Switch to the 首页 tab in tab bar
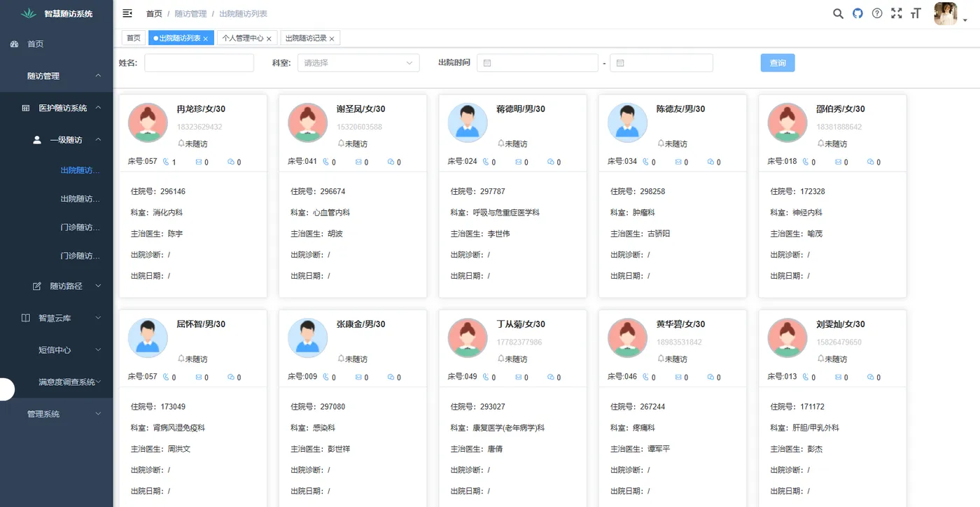This screenshot has width=980, height=507. pyautogui.click(x=133, y=39)
